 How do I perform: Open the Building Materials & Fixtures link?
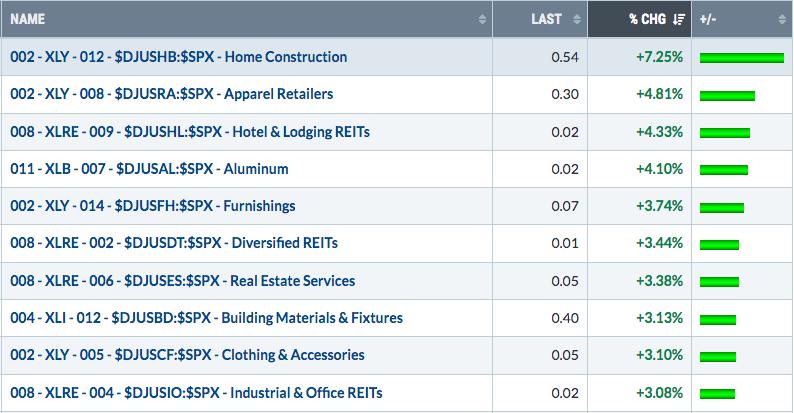[207, 318]
